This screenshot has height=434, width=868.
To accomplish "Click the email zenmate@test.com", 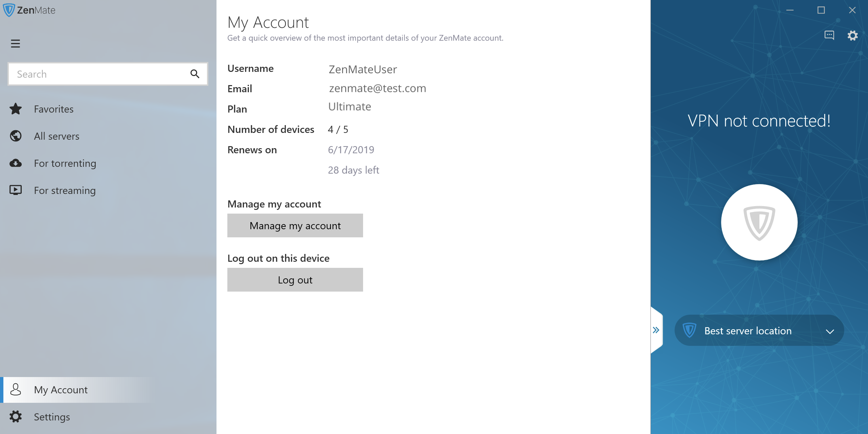I will coord(378,88).
